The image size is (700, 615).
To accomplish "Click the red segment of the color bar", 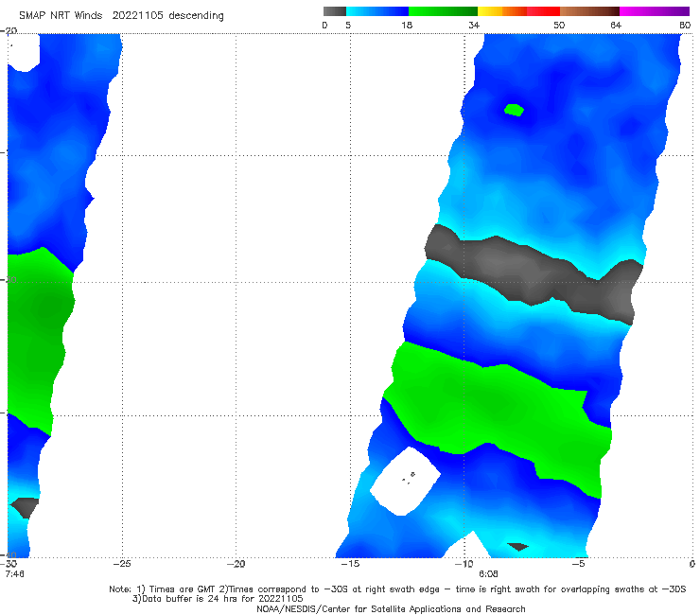I will pyautogui.click(x=543, y=11).
